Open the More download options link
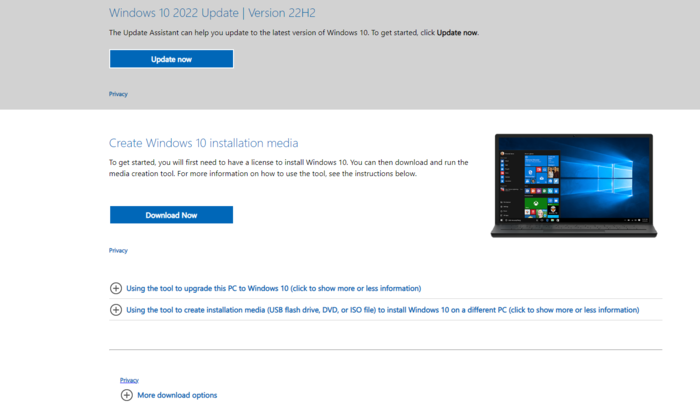Viewport: 700px width, 415px height. [177, 395]
